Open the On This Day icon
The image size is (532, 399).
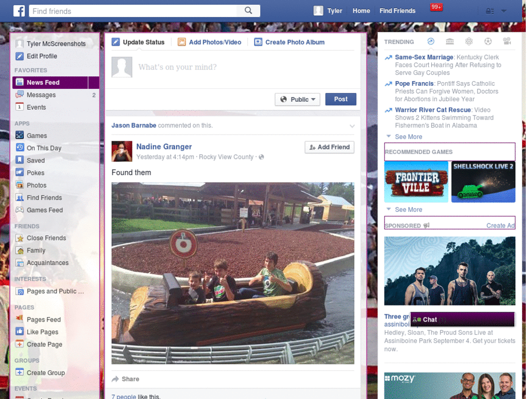pos(20,148)
